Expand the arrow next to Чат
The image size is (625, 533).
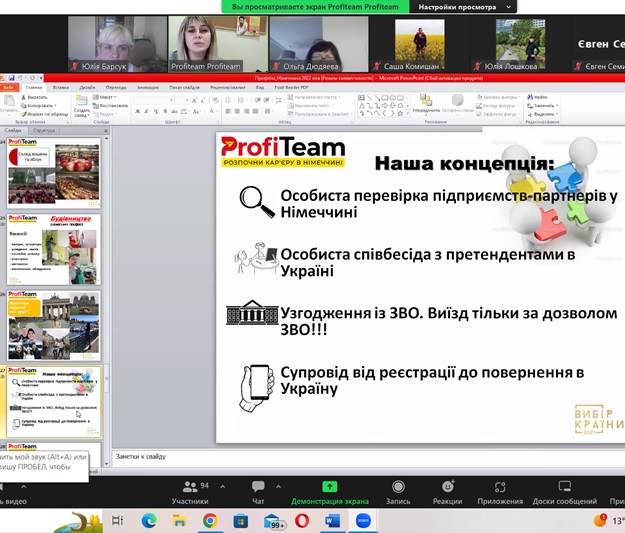click(x=278, y=486)
